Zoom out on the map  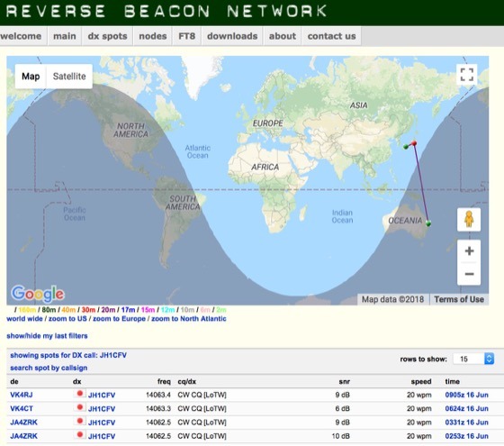tap(469, 274)
